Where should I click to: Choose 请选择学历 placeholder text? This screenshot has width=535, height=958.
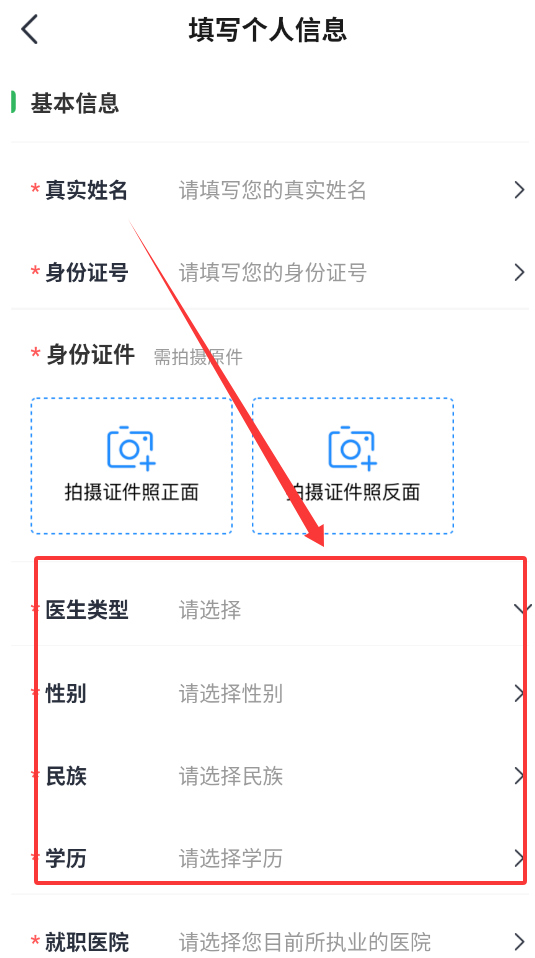tap(231, 858)
